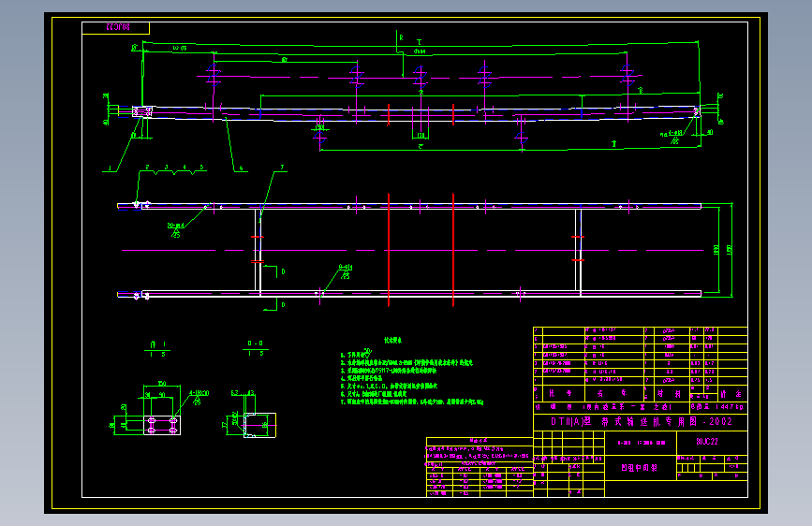This screenshot has width=812, height=526.
Task: Click part callout number 7 leader label
Action: (282, 168)
